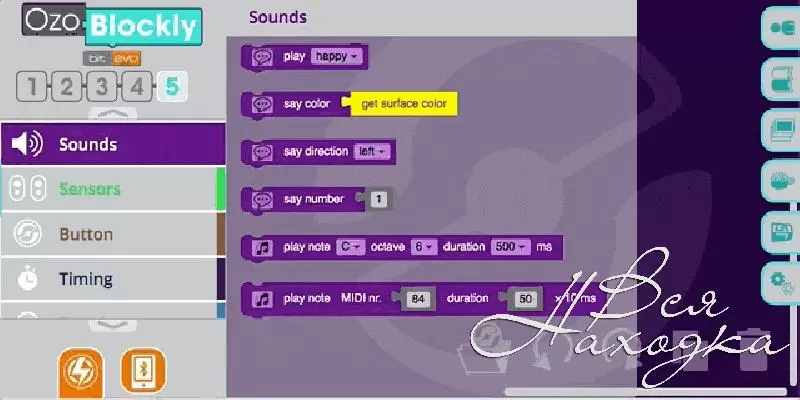Open the Sounds block category
This screenshot has height=400, width=800.
click(x=110, y=145)
